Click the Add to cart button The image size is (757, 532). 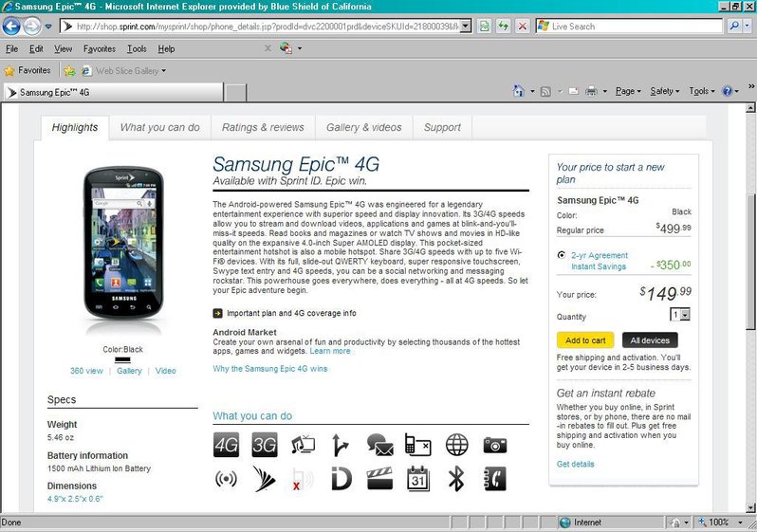(x=585, y=340)
